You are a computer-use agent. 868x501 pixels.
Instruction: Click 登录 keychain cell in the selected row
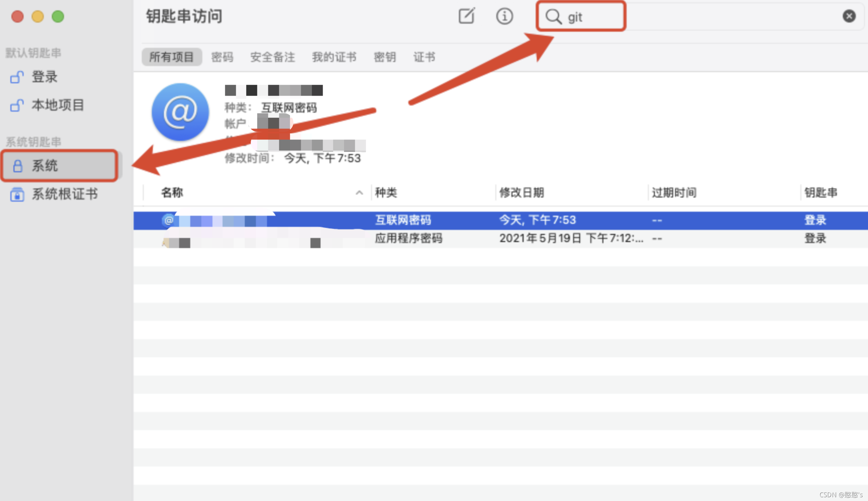tap(815, 220)
